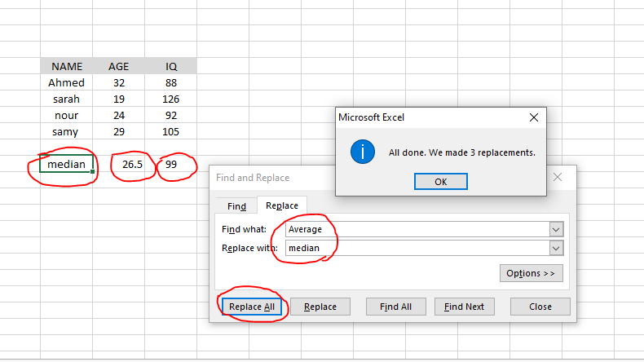Select the Replace tab
Image resolution: width=644 pixels, height=362 pixels.
click(x=282, y=206)
